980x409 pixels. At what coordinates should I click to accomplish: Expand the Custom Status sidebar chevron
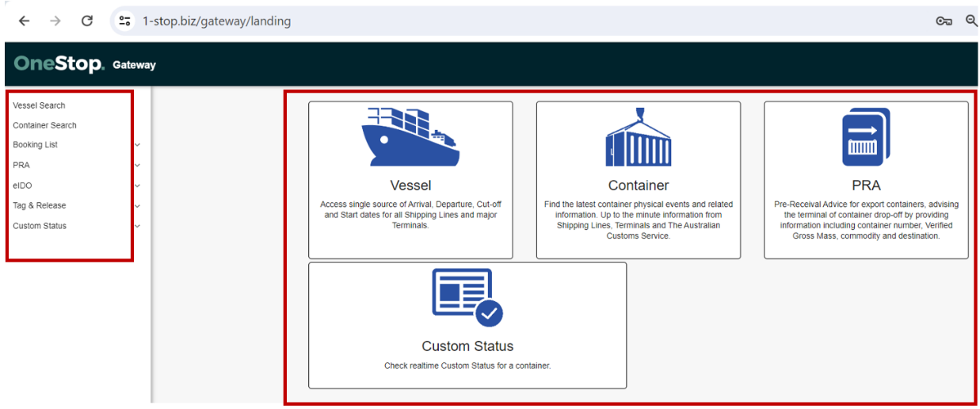(x=137, y=227)
